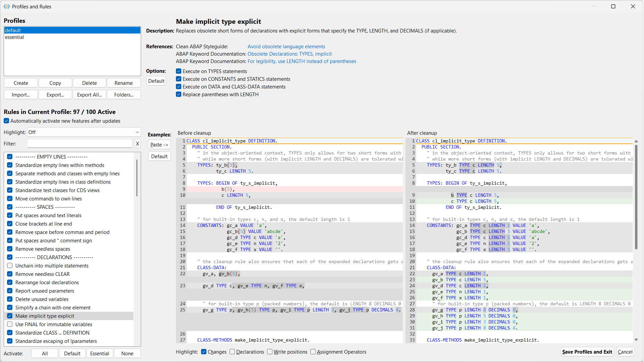Check the Write positions highlight option
Screen dimensions: 644x362
(x=270, y=352)
